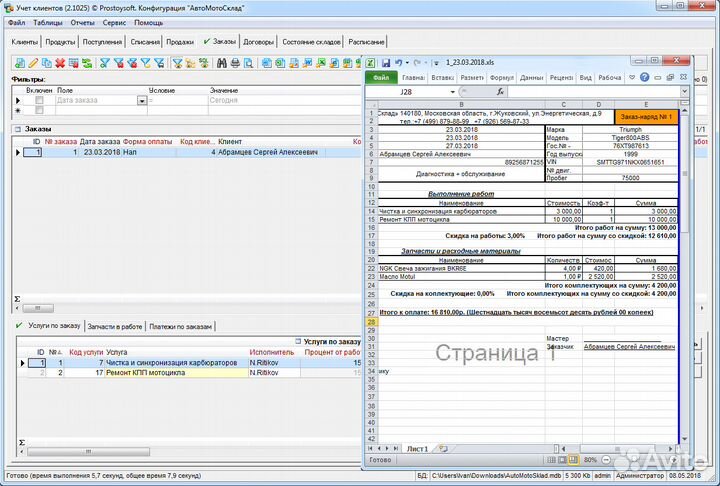
Task: Click the Excel save disk icon
Action: pyautogui.click(x=386, y=62)
